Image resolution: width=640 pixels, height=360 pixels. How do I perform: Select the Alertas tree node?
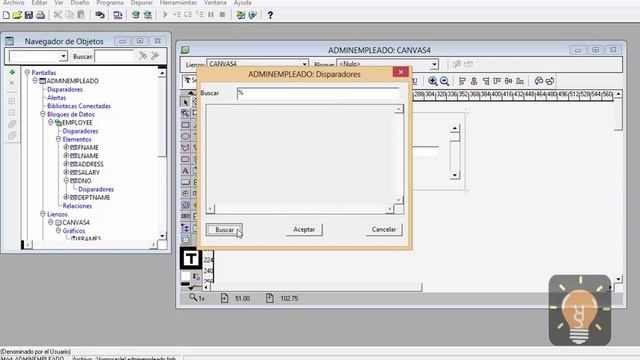click(56, 98)
